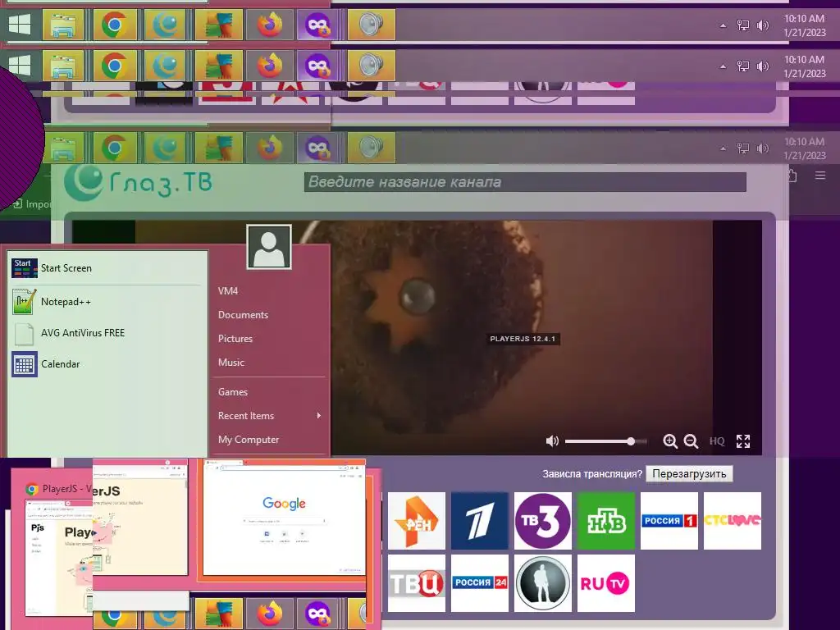The height and width of the screenshot is (630, 840).
Task: Switch to the PlayerJS Chrome preview thumbnail
Action: (x=59, y=557)
